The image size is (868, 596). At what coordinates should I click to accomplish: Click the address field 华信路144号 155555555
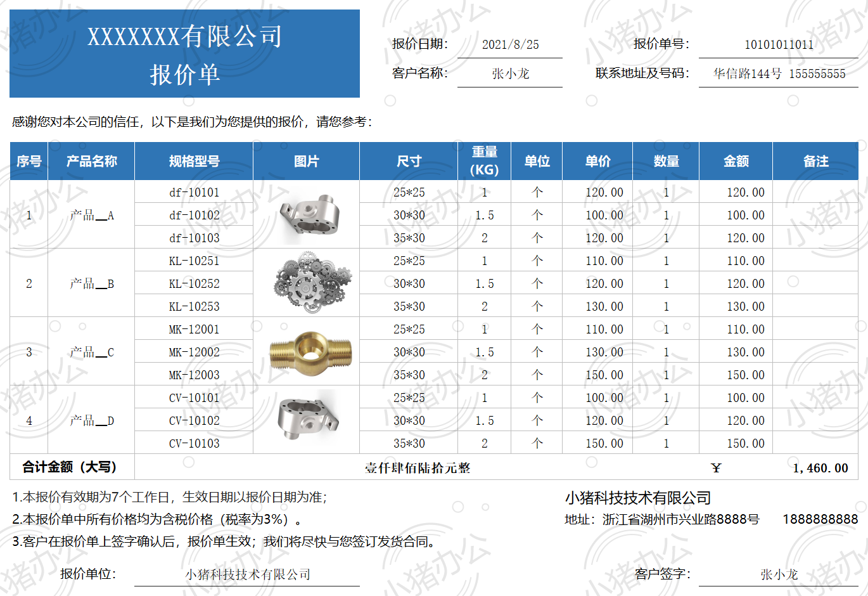[x=779, y=74]
